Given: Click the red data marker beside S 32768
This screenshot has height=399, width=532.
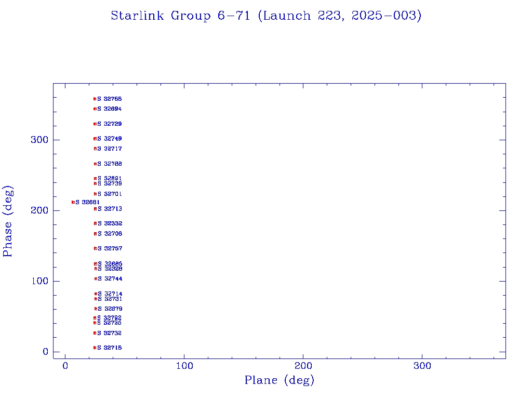Looking at the screenshot, I should (x=95, y=99).
